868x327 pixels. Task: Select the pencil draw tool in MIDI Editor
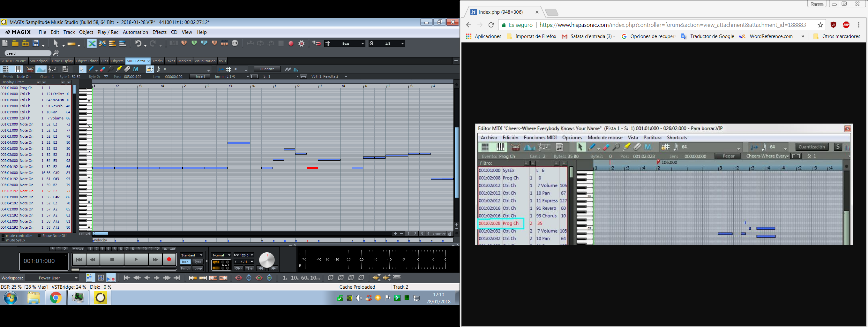coord(91,69)
